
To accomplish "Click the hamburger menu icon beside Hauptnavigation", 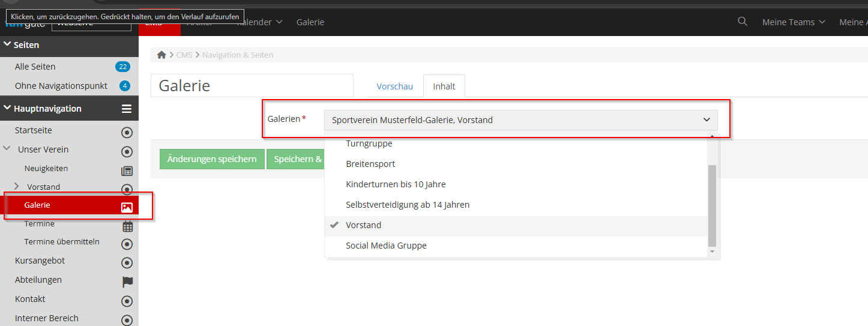I will pyautogui.click(x=127, y=109).
